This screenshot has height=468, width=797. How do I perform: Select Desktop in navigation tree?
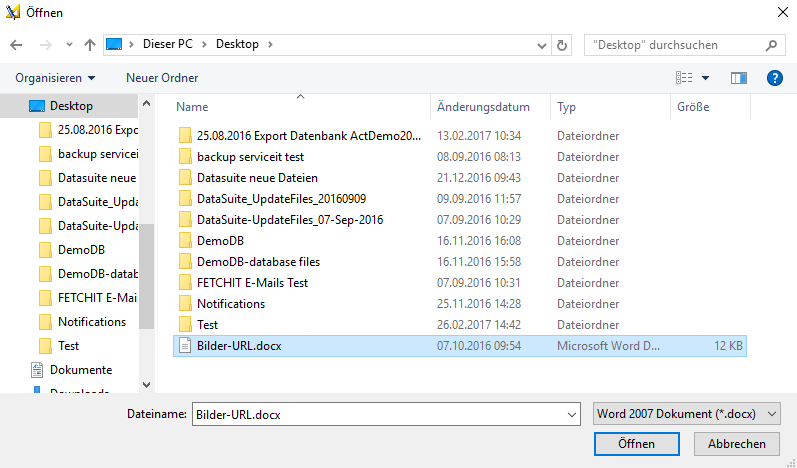coord(69,106)
